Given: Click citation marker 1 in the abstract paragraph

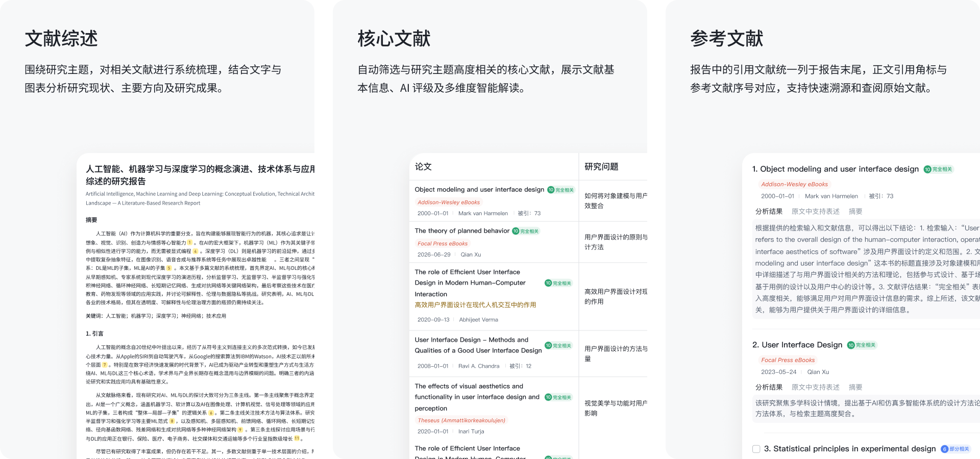Looking at the screenshot, I should [x=190, y=243].
